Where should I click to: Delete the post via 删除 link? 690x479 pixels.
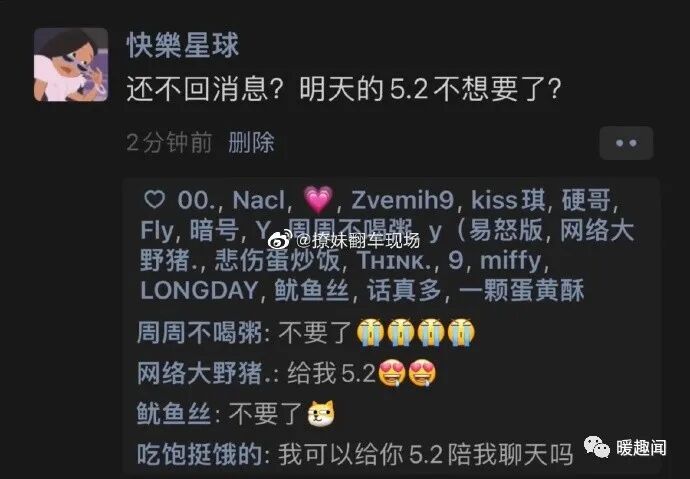point(251,143)
